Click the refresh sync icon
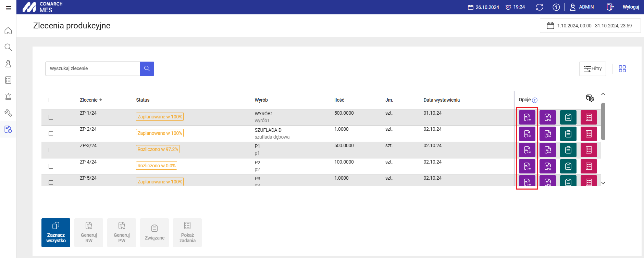This screenshot has height=258, width=644. [540, 7]
